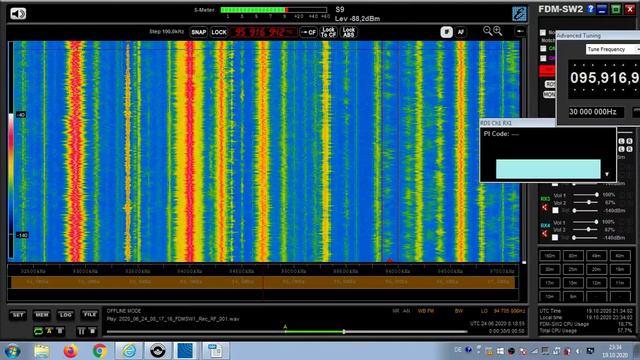640x360 pixels.
Task: Expand the RDS window dropdown arrow
Action: coord(607,174)
